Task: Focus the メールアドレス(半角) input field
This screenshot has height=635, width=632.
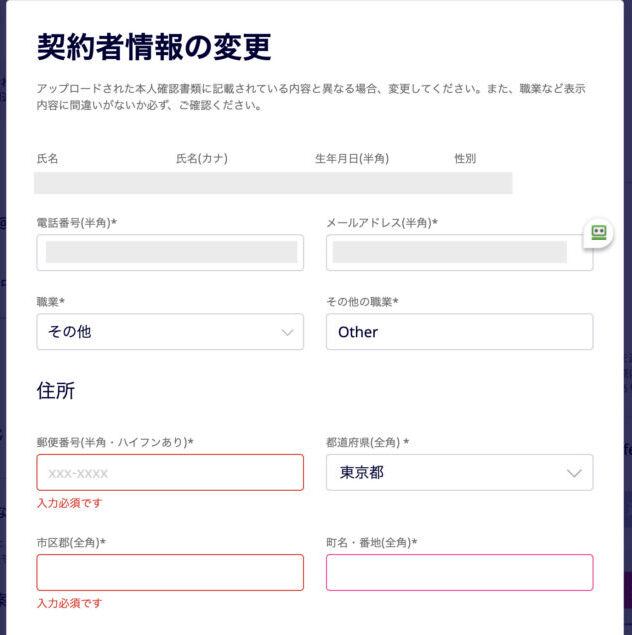Action: point(460,252)
